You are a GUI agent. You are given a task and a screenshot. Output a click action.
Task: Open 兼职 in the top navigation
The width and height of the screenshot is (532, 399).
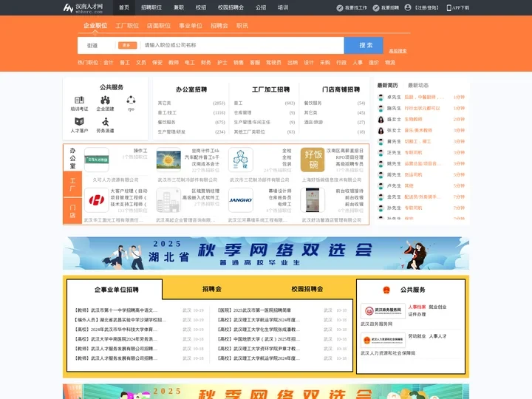[x=179, y=7]
